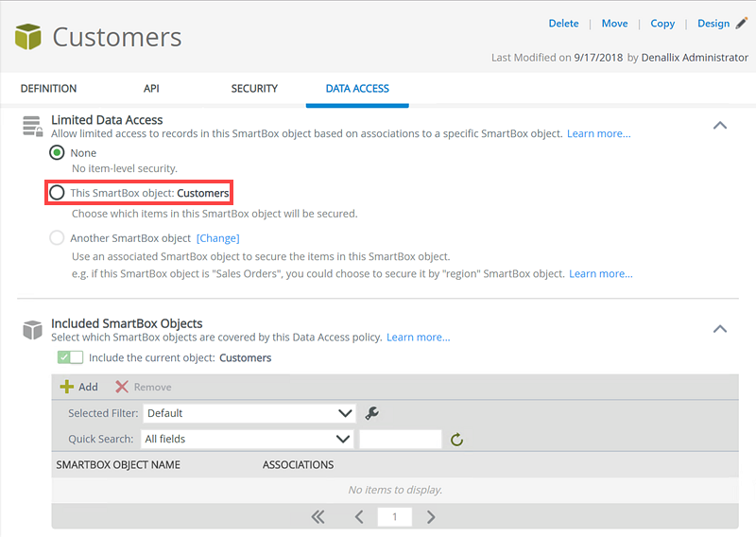Click the green refresh search icon

coord(456,440)
